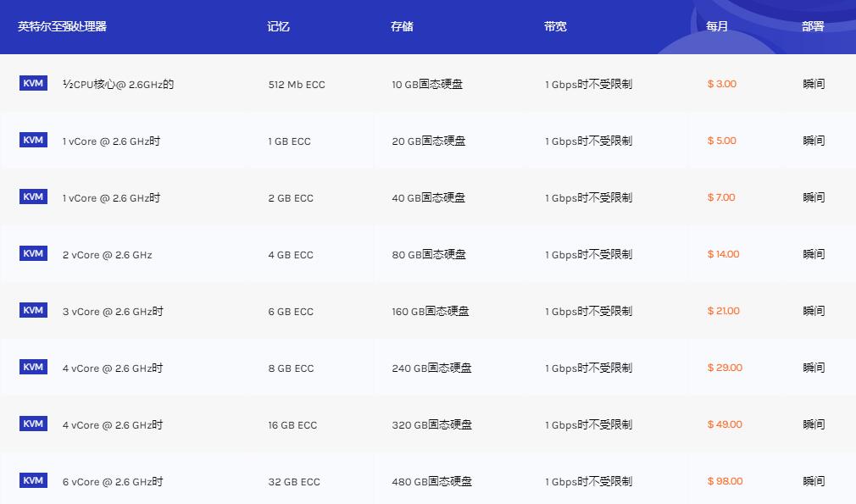Select the $ 21.00 monthly price

click(x=723, y=311)
